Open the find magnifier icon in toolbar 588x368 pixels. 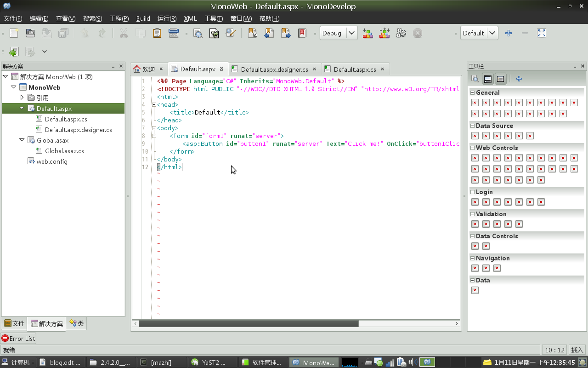click(198, 33)
